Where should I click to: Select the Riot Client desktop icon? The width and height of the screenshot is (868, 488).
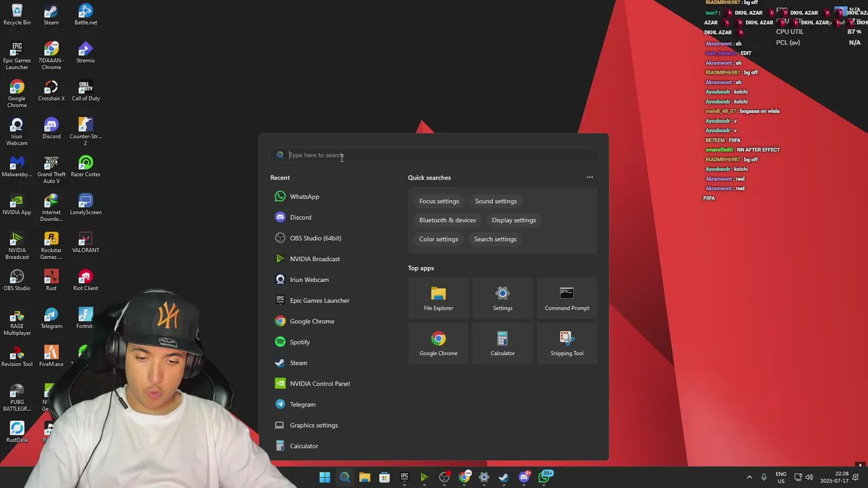coord(85,281)
